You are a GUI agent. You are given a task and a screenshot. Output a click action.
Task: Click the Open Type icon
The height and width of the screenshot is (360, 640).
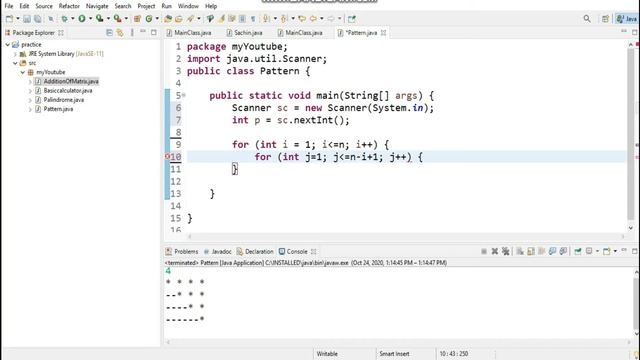tap(168, 18)
